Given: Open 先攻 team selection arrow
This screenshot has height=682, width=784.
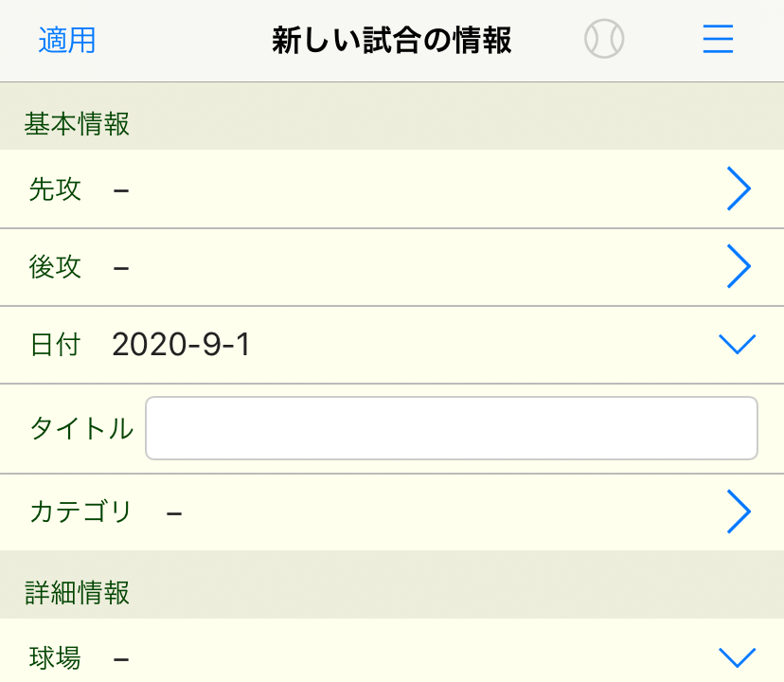Looking at the screenshot, I should click(x=739, y=189).
